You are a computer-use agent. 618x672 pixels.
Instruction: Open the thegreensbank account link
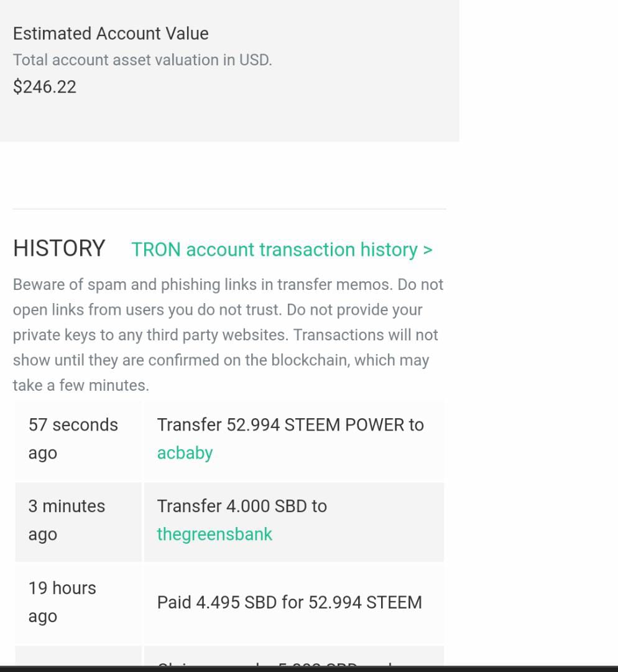214,534
